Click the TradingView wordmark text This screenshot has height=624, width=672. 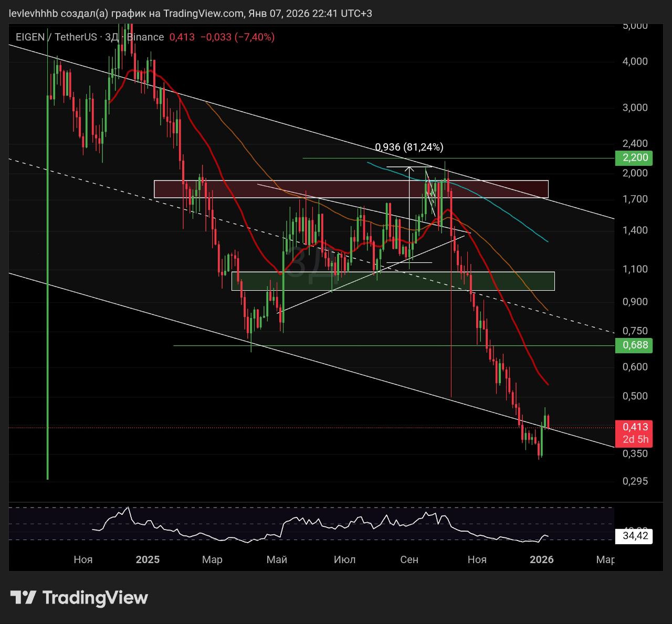click(95, 597)
